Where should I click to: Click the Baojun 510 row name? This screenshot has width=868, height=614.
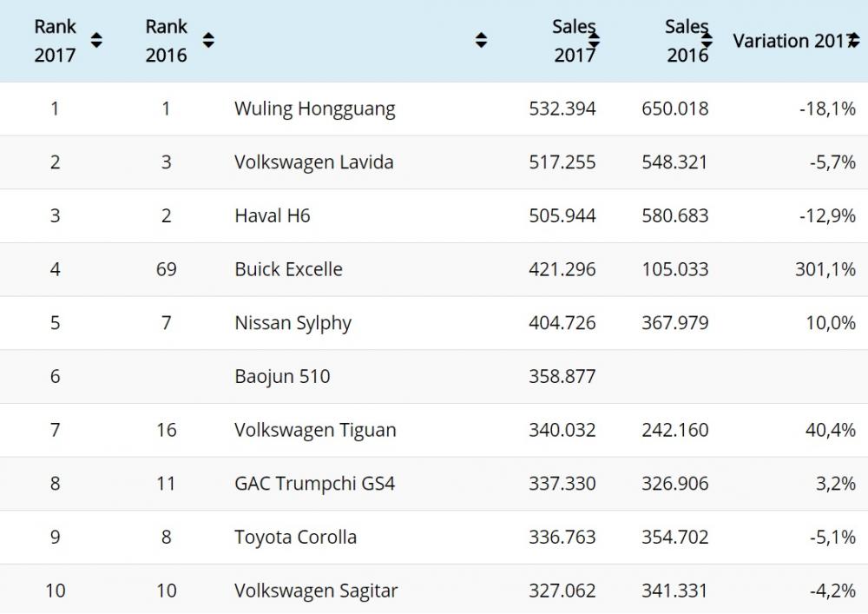tap(282, 376)
